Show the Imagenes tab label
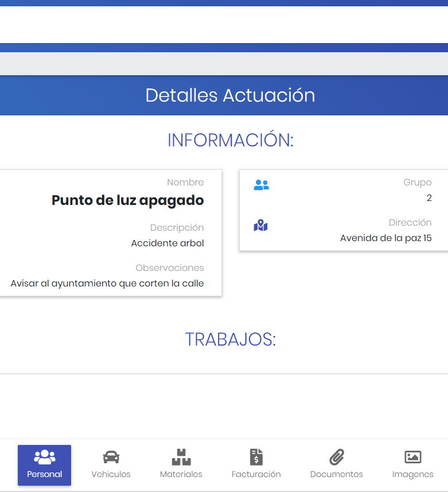Image resolution: width=448 pixels, height=492 pixels. point(412,474)
